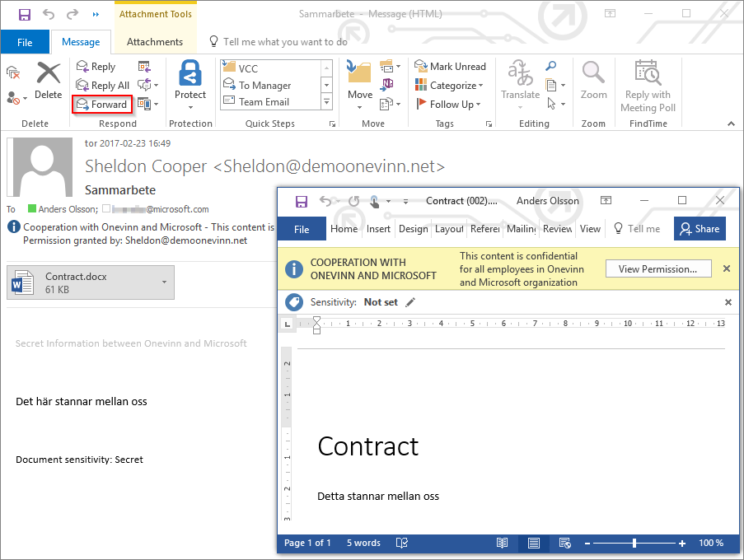
Task: Click the Share button in Word
Action: tap(700, 229)
